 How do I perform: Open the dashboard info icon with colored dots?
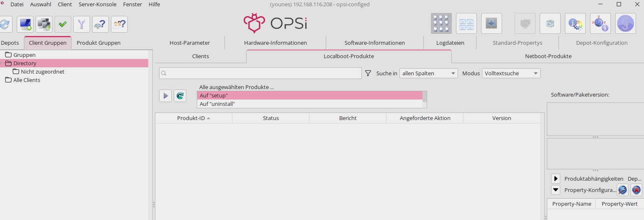coord(575,23)
